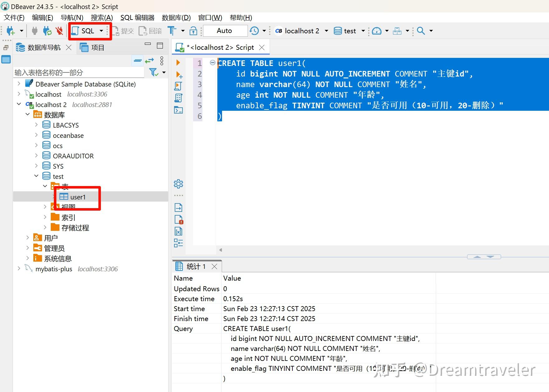Expand the localhost:3306 connection node
Viewport: 549px width, 392px height.
[19, 94]
